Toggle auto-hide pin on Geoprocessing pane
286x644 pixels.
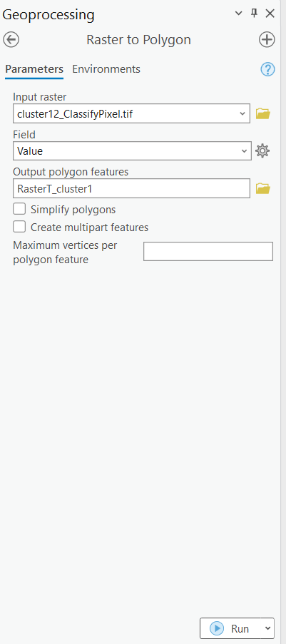tap(254, 13)
